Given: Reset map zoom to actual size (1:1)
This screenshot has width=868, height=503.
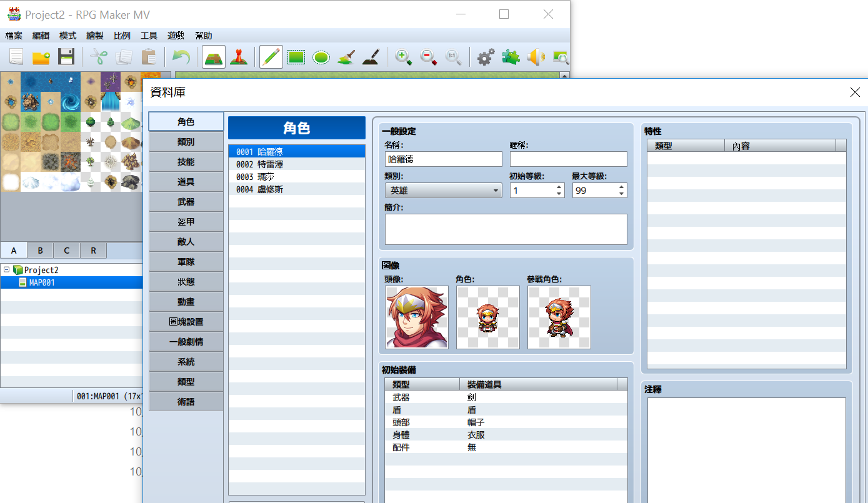Looking at the screenshot, I should tap(454, 57).
